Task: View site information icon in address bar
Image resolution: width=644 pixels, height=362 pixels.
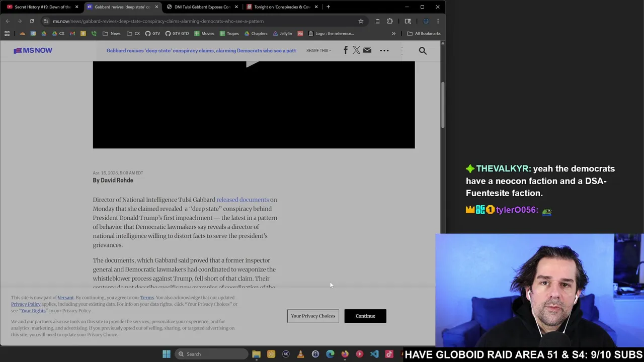Action: (x=46, y=21)
